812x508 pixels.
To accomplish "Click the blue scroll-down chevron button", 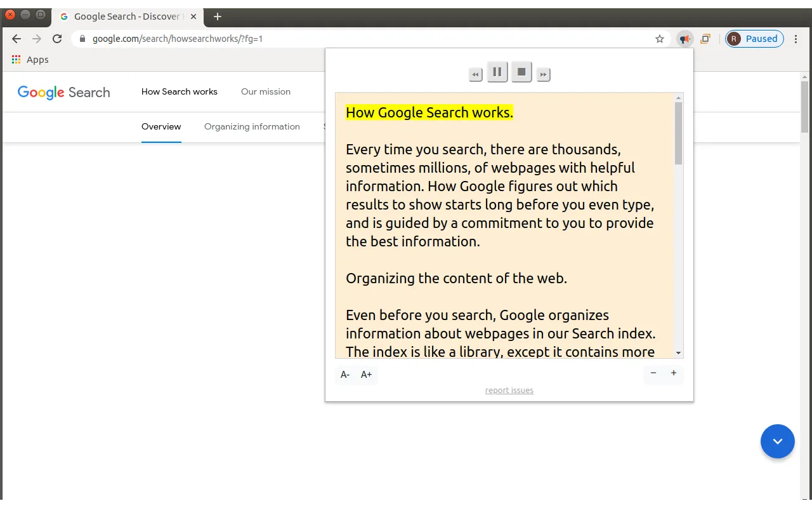I will [x=777, y=441].
